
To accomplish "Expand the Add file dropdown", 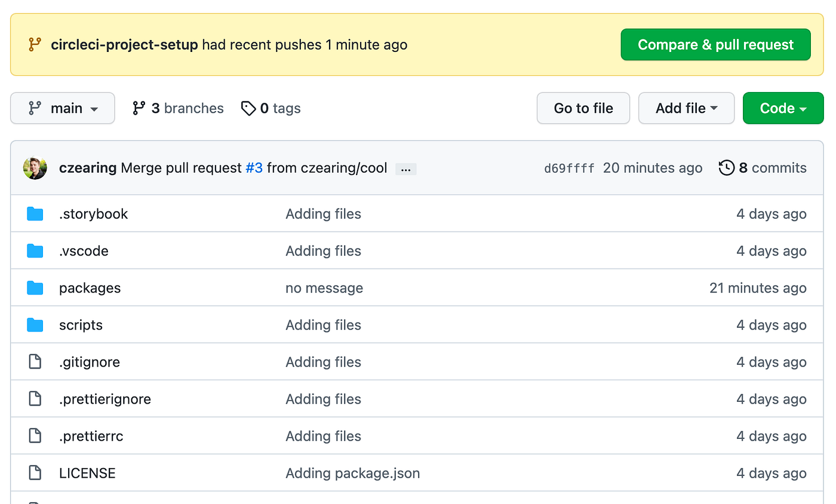I will 686,108.
